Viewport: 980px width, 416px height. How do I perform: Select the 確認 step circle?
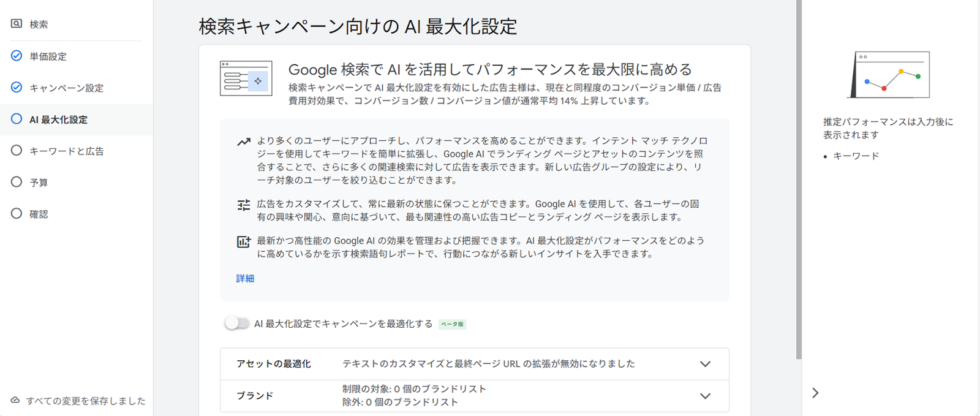(x=17, y=214)
